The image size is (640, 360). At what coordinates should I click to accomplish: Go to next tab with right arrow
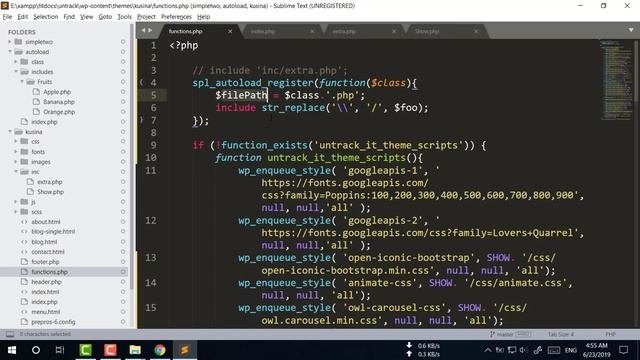[x=150, y=30]
